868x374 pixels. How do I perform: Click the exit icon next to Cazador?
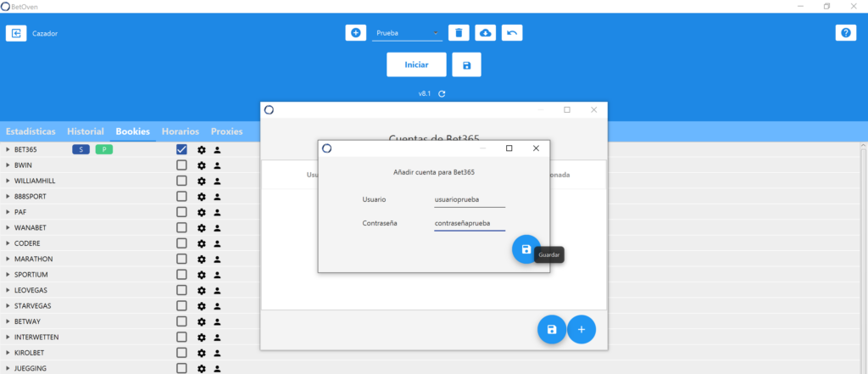(16, 33)
